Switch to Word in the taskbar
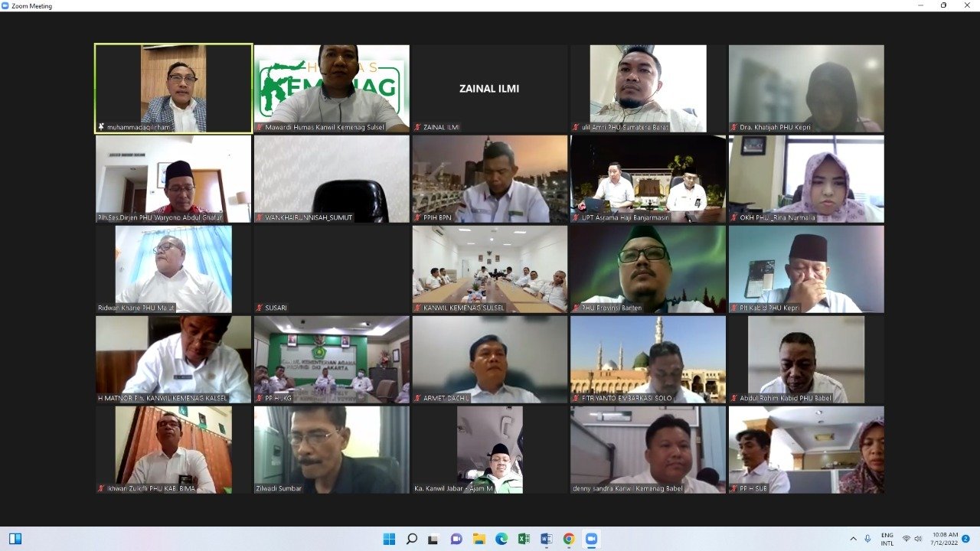The height and width of the screenshot is (551, 980). 546,539
